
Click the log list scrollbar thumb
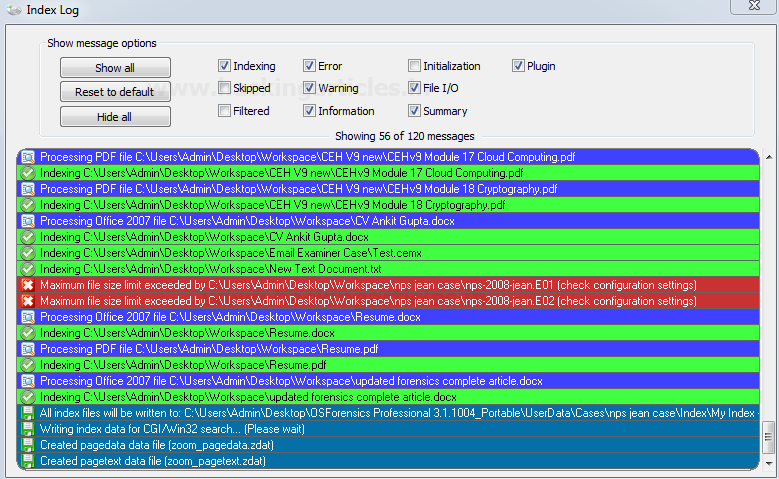point(769,436)
